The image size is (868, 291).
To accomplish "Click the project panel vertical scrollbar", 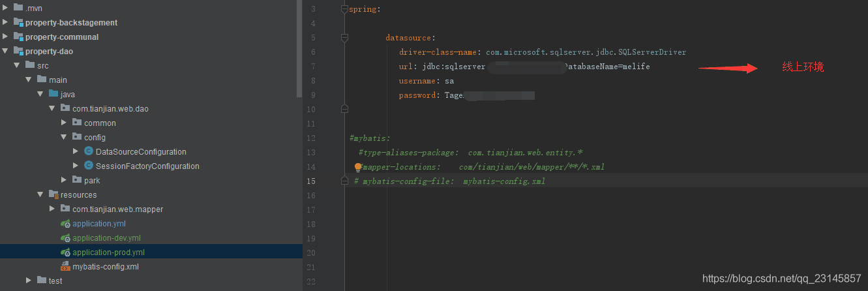I will pos(299,46).
